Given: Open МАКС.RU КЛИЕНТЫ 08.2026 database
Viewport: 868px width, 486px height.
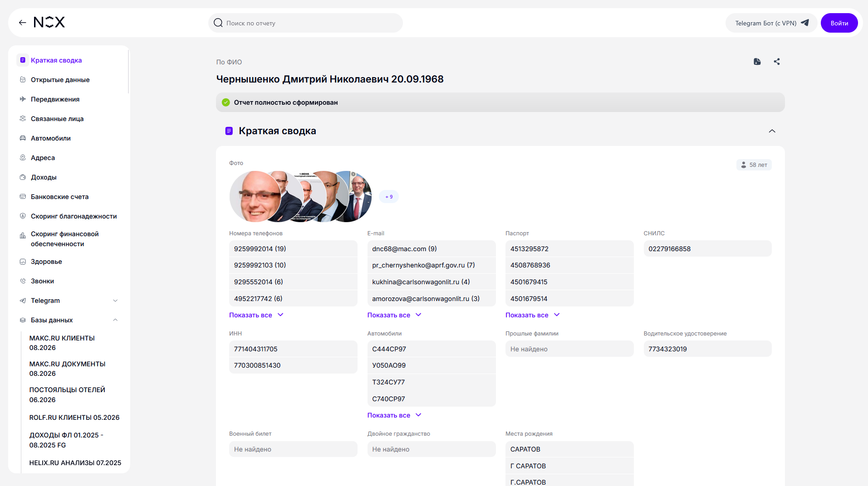Looking at the screenshot, I should click(x=62, y=343).
